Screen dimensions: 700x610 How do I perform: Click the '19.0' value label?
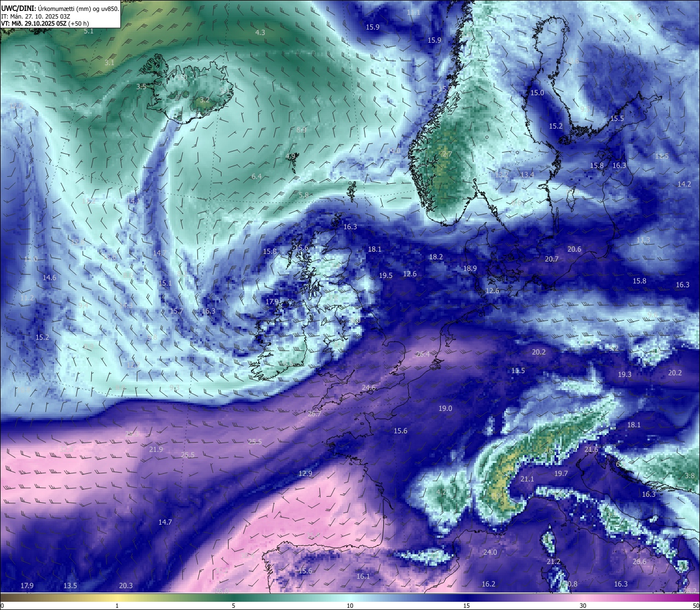click(446, 409)
